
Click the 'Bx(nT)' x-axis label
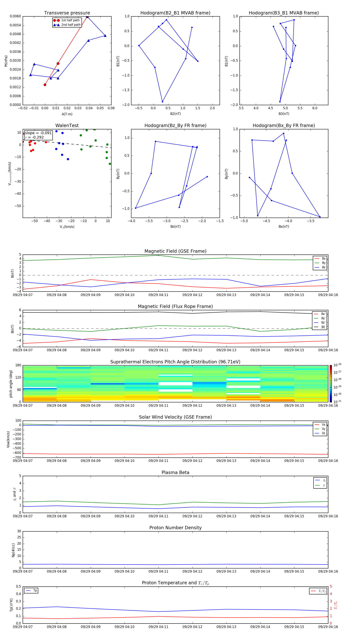pos(284,227)
